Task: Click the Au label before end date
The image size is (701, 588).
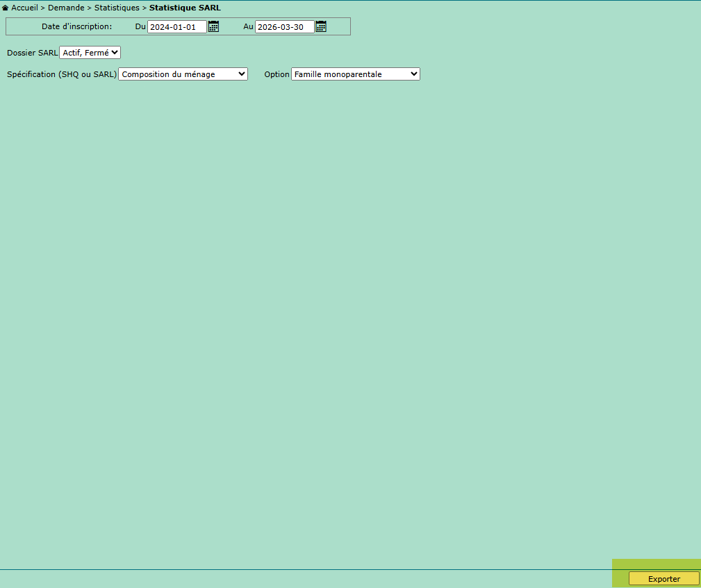Action: click(x=248, y=26)
